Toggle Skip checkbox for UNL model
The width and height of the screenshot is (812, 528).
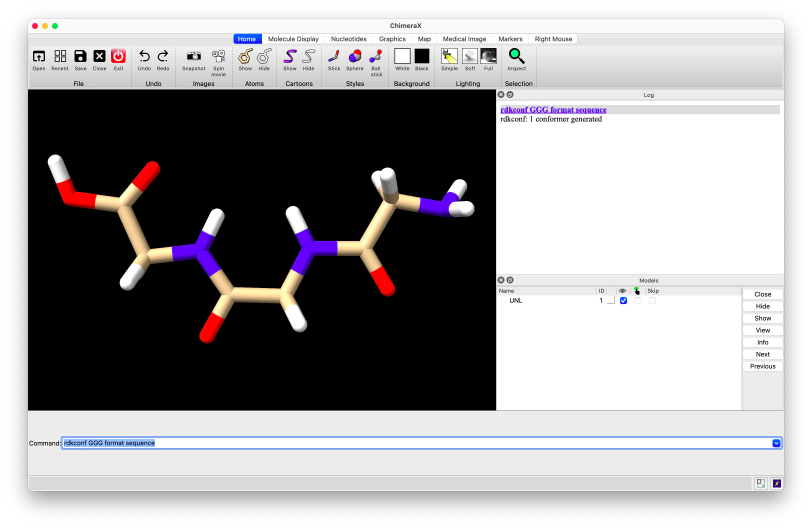pyautogui.click(x=652, y=300)
